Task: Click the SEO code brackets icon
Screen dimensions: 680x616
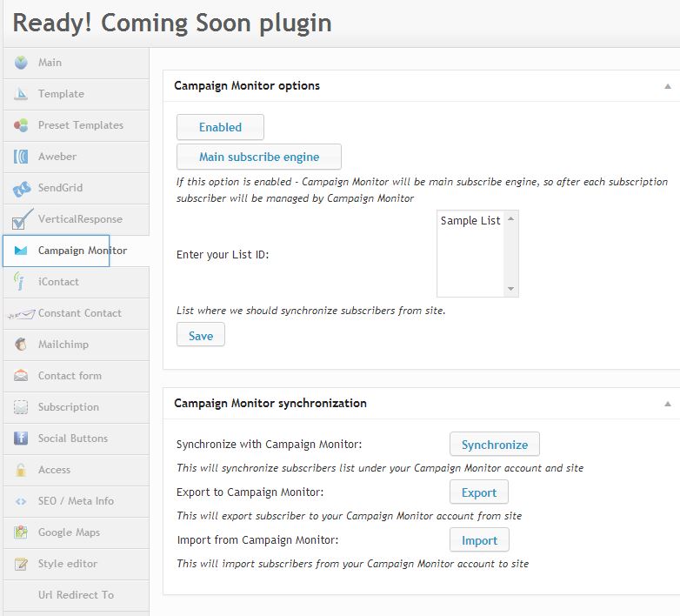Action: coord(21,501)
